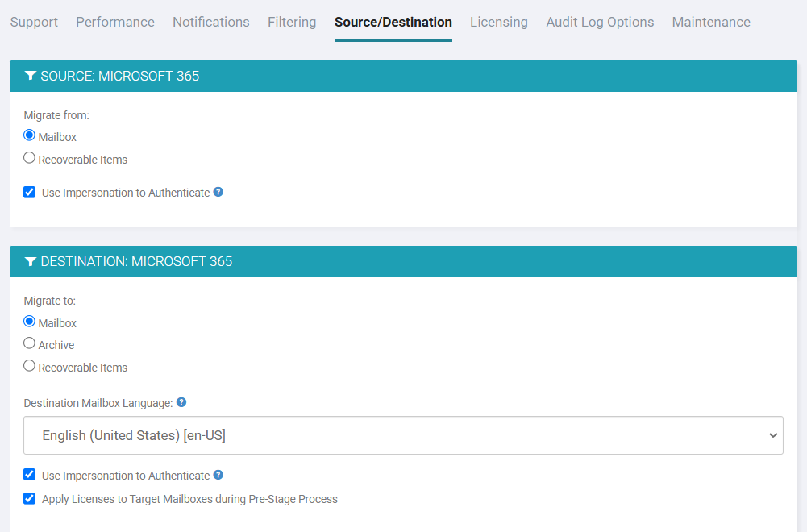Switch to the Licensing tab
Screen dimensions: 807x532
[x=499, y=22]
